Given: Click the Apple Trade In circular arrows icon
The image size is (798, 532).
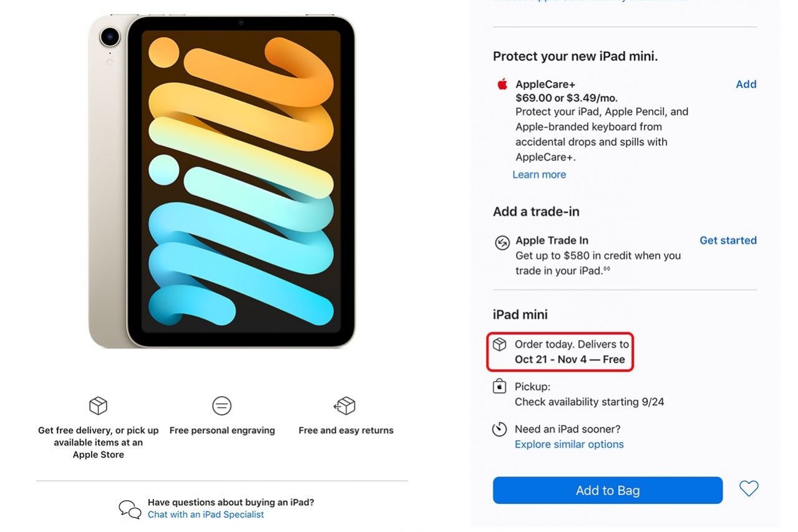Looking at the screenshot, I should coord(502,243).
